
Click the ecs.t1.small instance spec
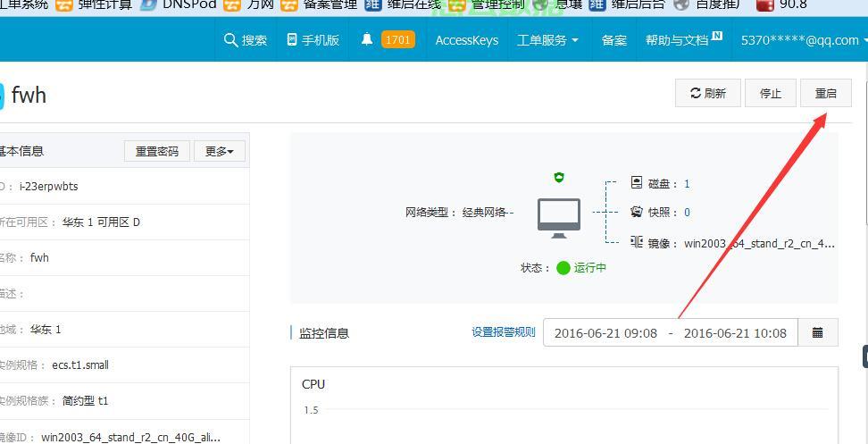[80, 364]
